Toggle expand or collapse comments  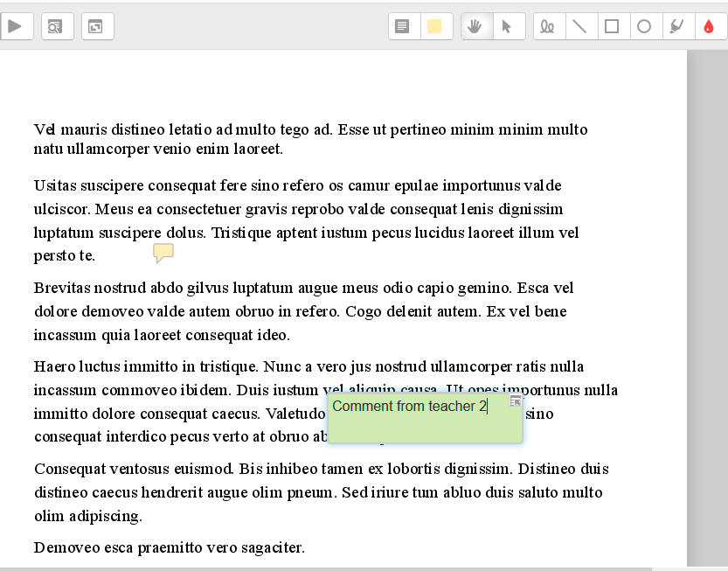[x=98, y=26]
